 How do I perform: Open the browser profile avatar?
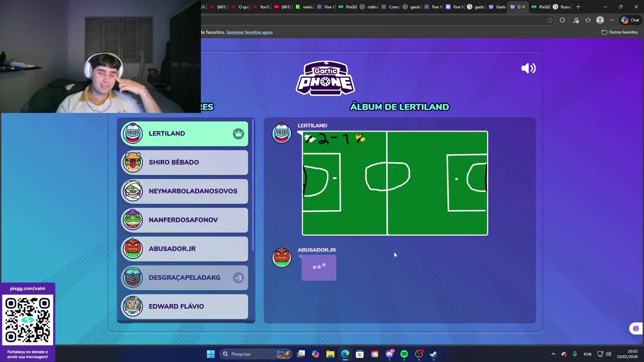click(600, 20)
